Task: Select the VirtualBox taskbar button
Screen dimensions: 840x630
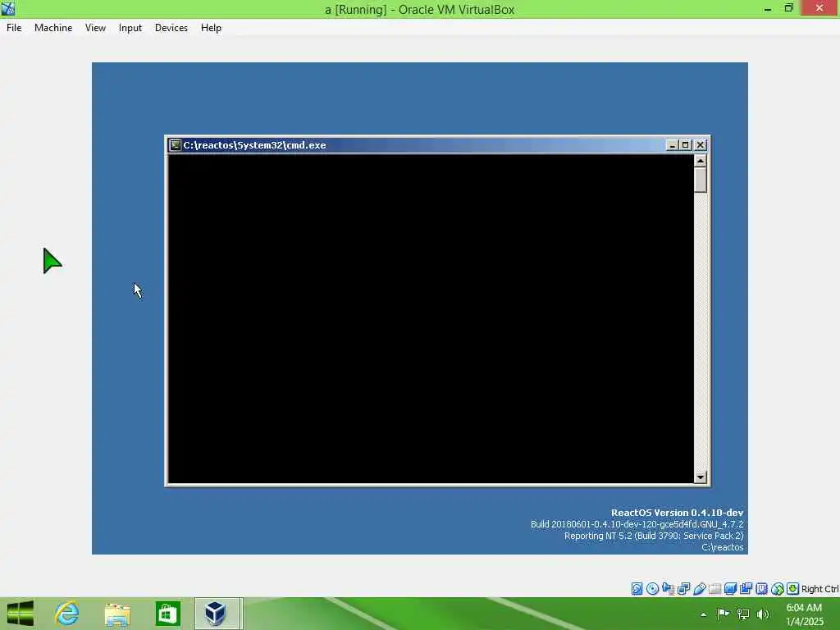Action: (x=218, y=614)
